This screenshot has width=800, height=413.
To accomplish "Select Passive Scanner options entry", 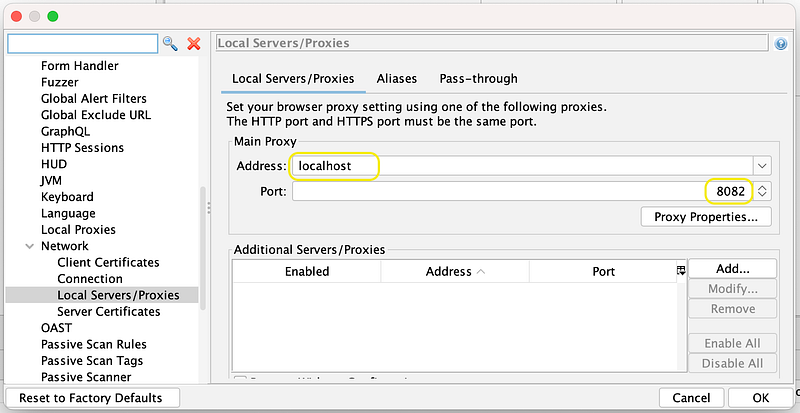I will coord(86,377).
